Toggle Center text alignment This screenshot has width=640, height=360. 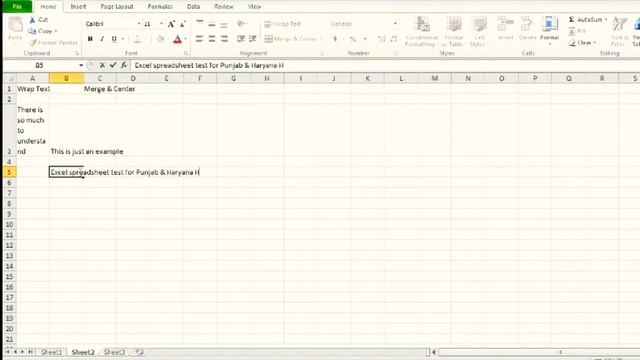211,39
